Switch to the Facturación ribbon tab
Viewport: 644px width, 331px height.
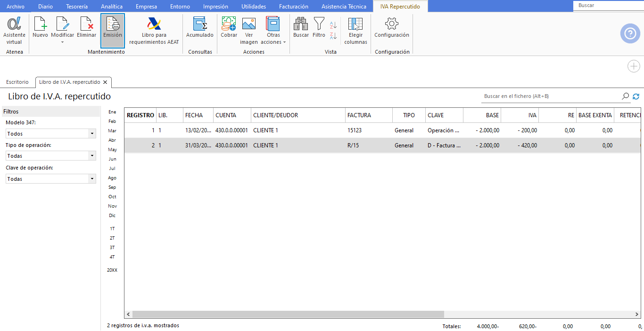pyautogui.click(x=294, y=7)
